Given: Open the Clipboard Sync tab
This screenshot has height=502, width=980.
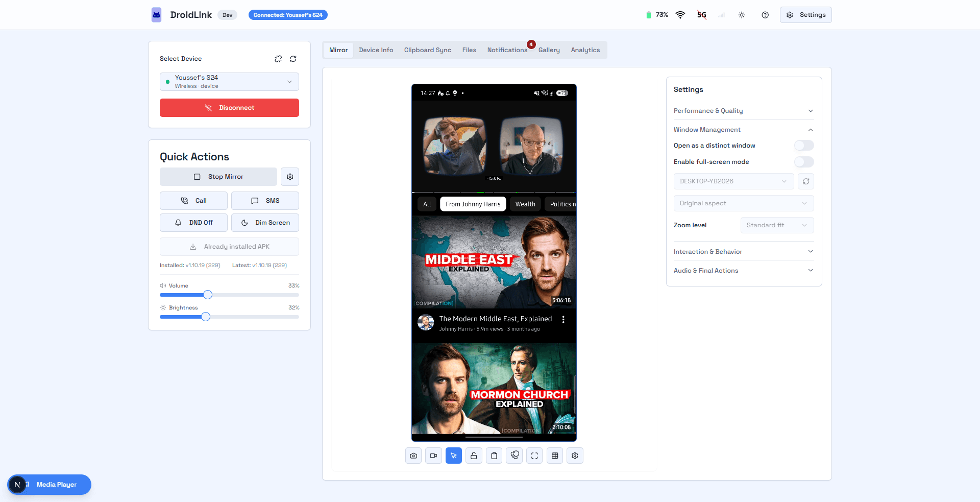Looking at the screenshot, I should point(428,50).
